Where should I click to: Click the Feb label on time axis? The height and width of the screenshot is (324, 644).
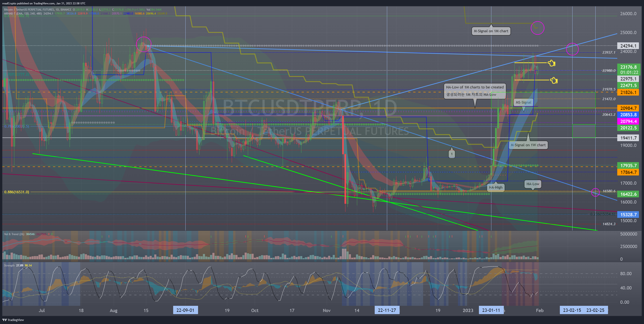pos(540,310)
